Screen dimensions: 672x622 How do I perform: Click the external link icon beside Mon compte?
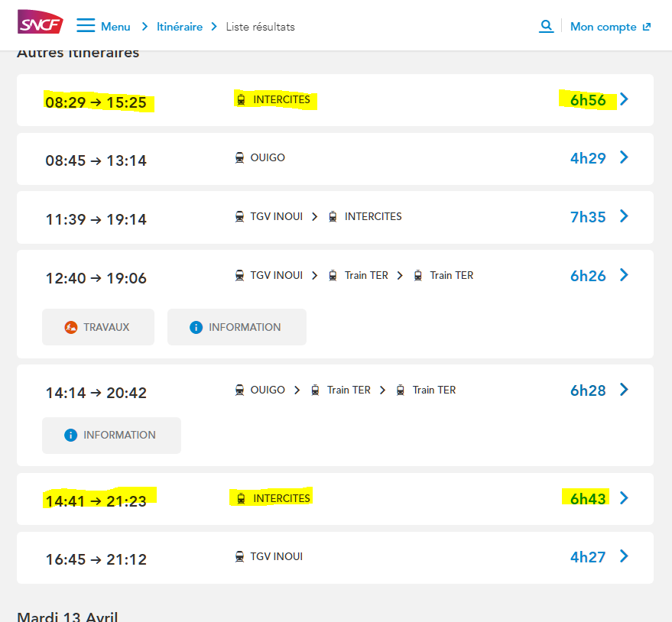(647, 27)
